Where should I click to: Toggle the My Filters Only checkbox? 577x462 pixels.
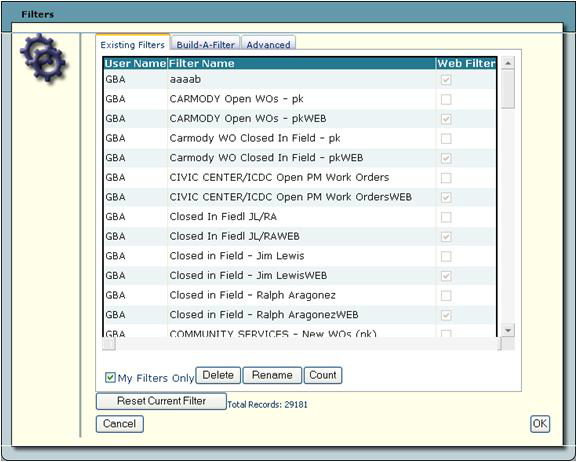(110, 377)
